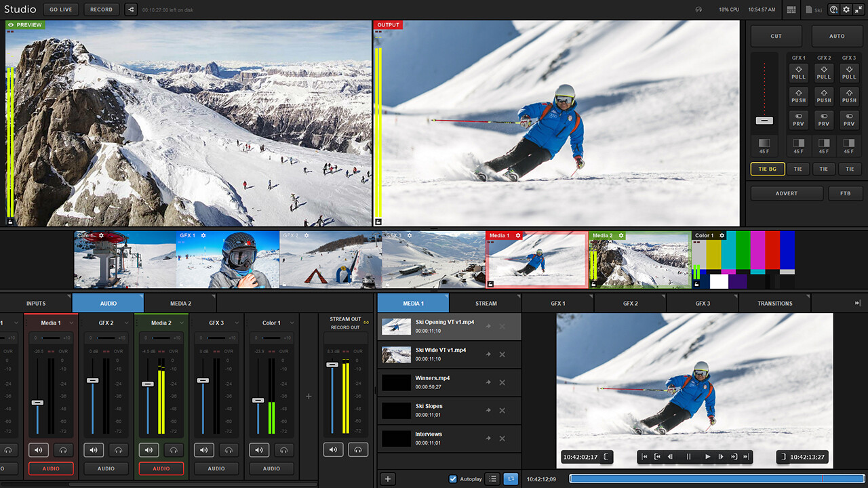Click the GO LIVE button

61,9
